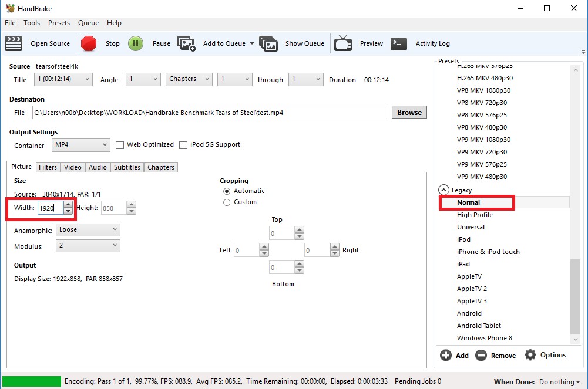Click the Remove preset minus icon
This screenshot has height=389, width=588.
coord(481,355)
